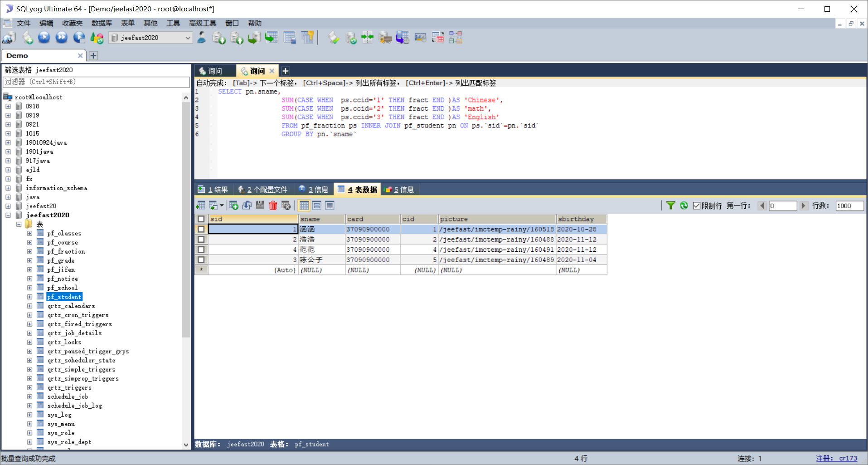Click the previous page left arrow
Screen dimensions: 868x465
pos(762,206)
